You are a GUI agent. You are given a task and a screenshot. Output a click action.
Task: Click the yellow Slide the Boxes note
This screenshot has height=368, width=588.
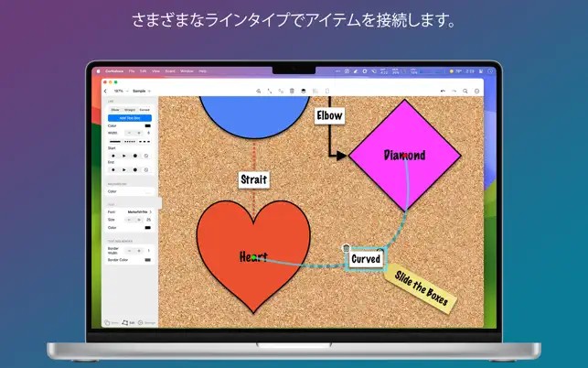(x=421, y=288)
